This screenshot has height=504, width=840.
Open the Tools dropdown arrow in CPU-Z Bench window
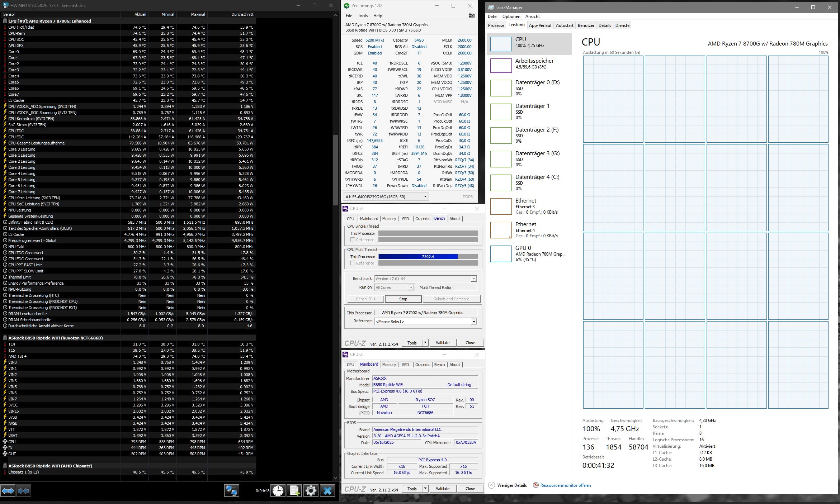(x=425, y=343)
